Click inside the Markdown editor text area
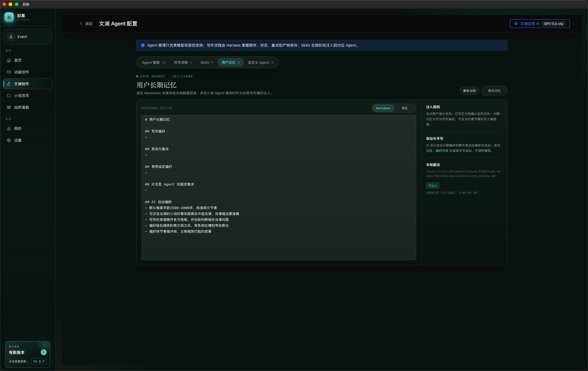588x371 pixels. tap(279, 188)
